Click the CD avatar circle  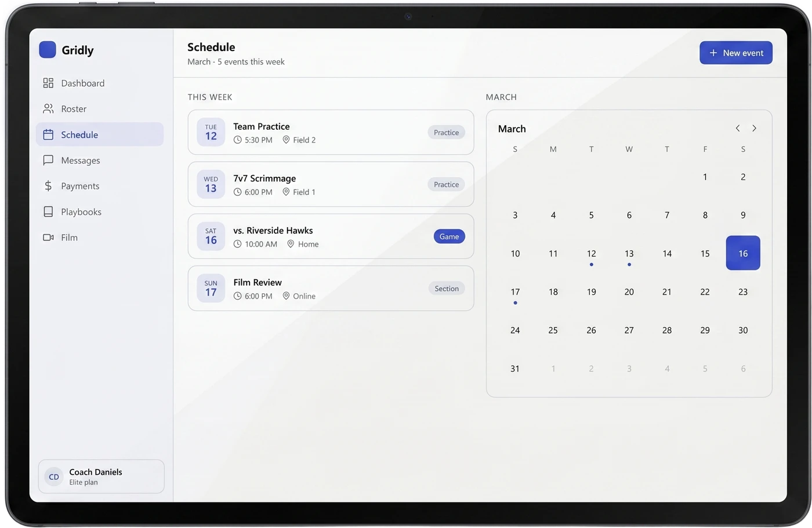click(54, 477)
